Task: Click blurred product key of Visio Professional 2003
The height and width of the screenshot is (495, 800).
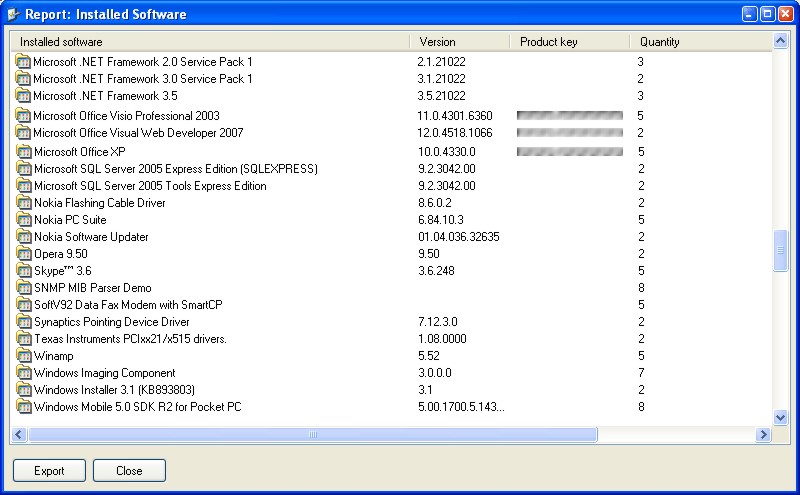Action: tap(570, 115)
